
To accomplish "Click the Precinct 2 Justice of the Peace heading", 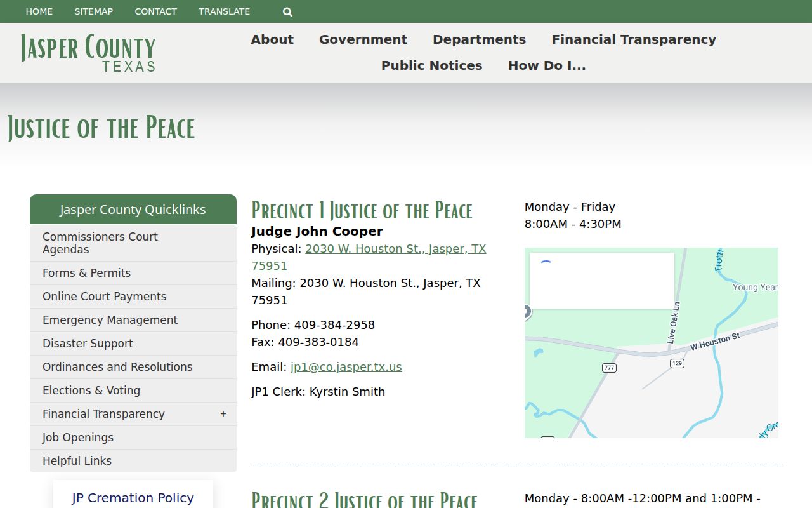I will coord(364,500).
